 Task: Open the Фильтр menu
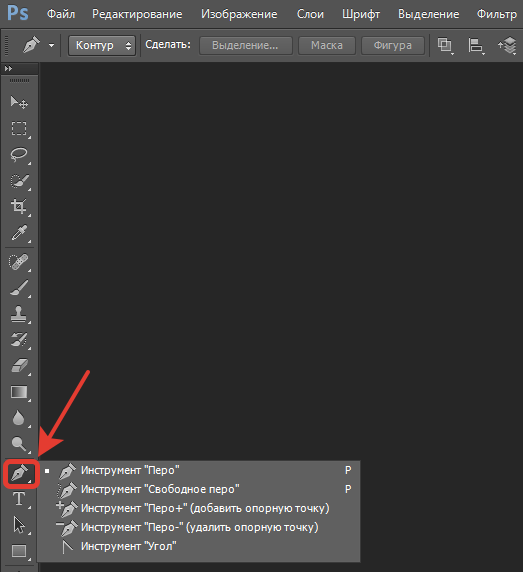coord(497,14)
